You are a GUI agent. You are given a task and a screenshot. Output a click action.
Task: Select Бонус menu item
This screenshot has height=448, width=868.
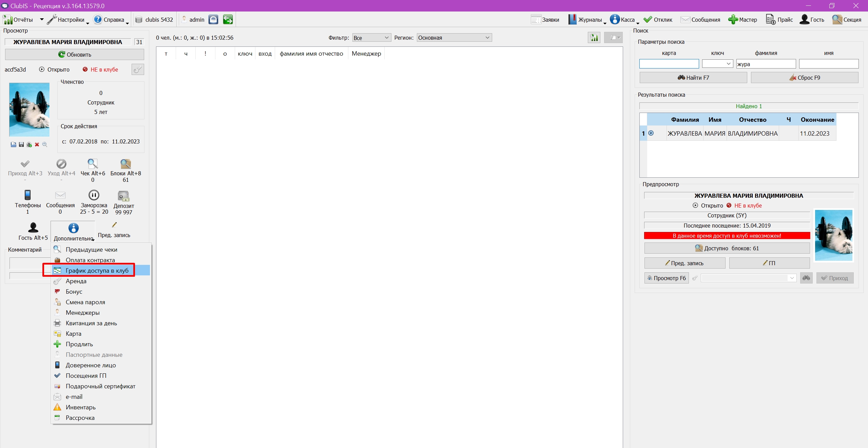[x=101, y=291]
